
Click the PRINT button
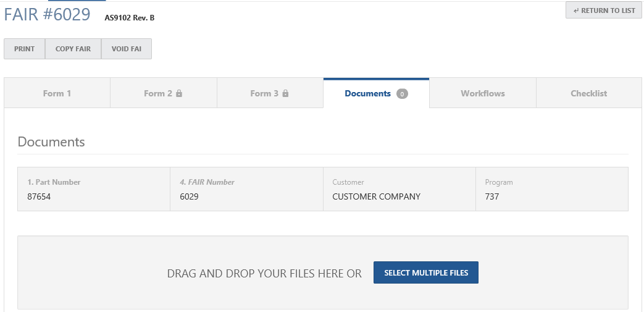point(24,49)
